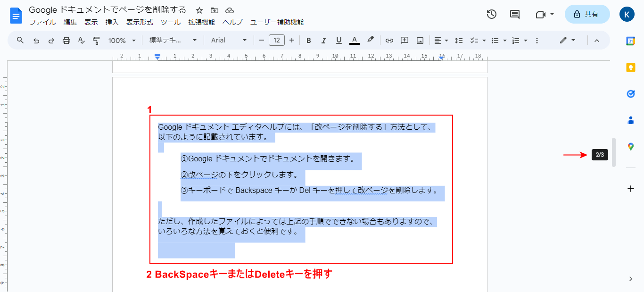This screenshot has width=644, height=292.
Task: Open the Google Docs home icon
Action: (x=16, y=16)
